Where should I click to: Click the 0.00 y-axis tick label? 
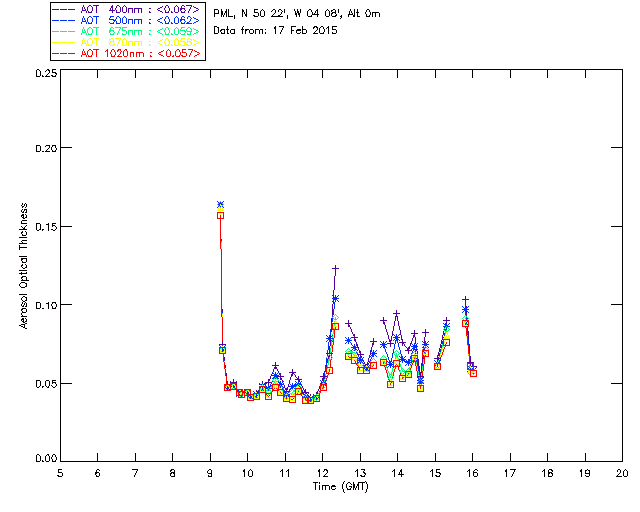pos(47,459)
